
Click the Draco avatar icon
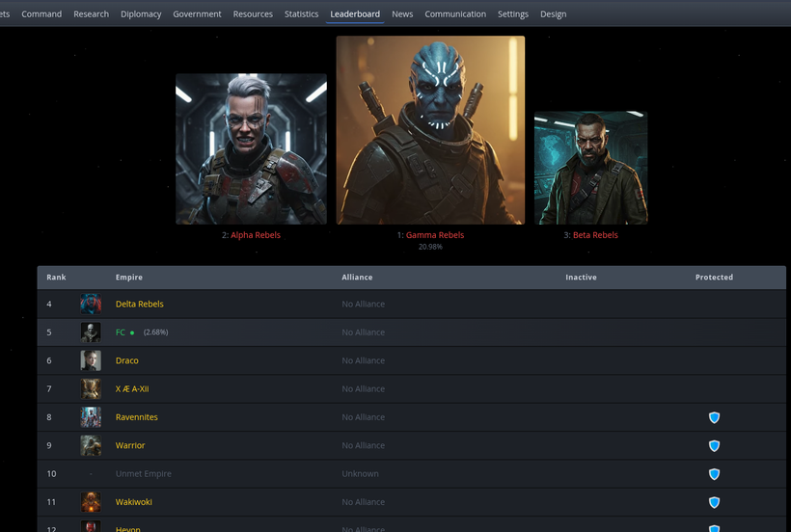[x=91, y=360]
